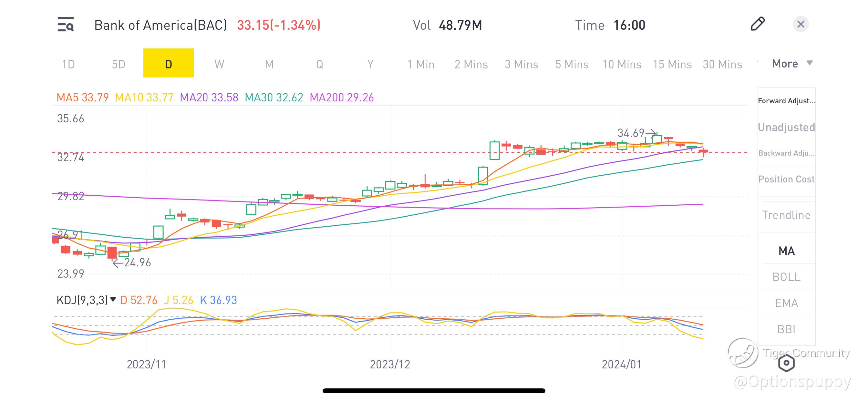Tap the pencil drawing tool icon
This screenshot has height=401, width=868.
pos(758,24)
